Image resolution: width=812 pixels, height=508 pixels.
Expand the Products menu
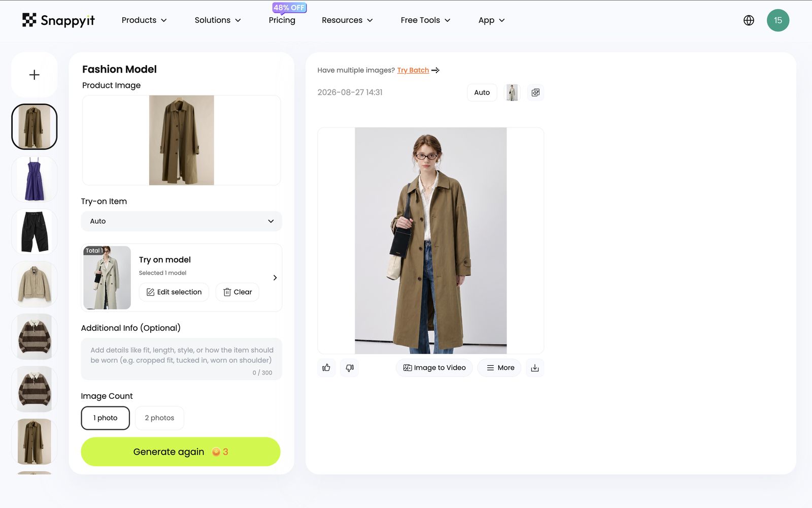[144, 20]
